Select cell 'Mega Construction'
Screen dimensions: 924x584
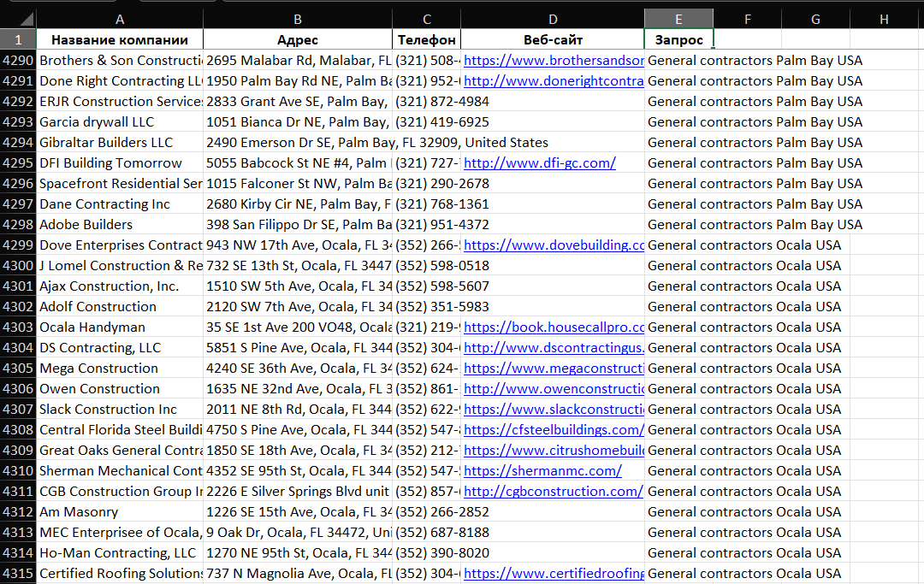tap(120, 368)
